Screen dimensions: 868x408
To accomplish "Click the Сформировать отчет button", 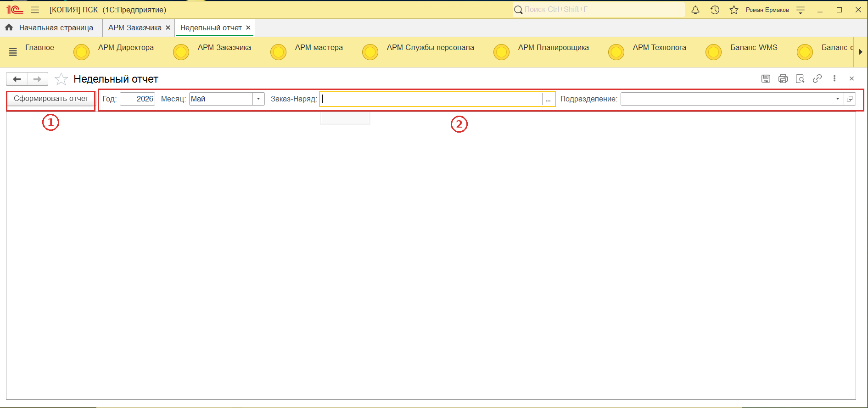I will point(51,99).
